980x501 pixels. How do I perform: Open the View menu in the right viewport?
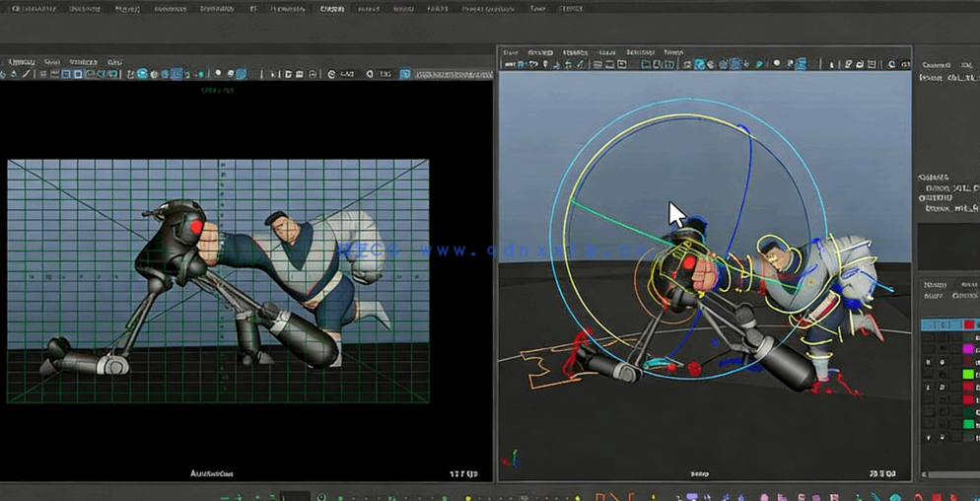(510, 52)
